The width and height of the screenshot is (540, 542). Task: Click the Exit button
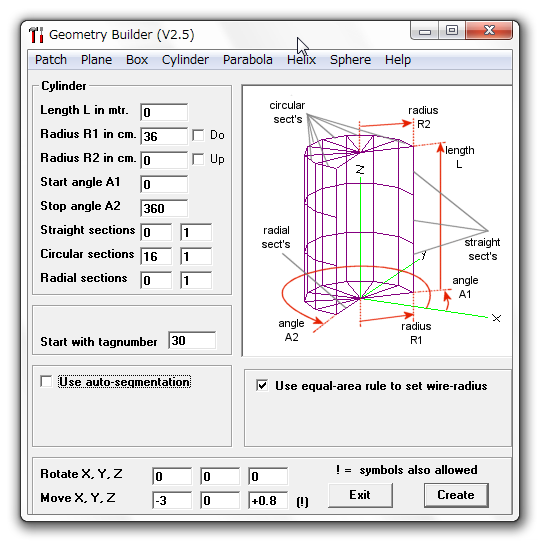point(360,495)
